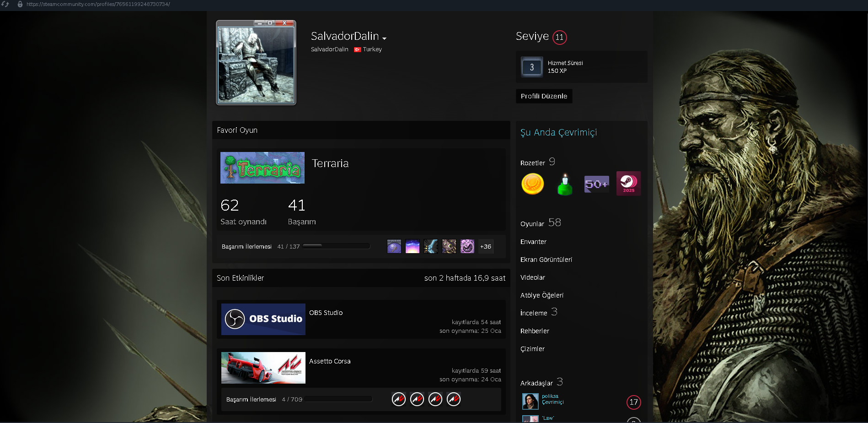Click the gold coin badge icon
The image size is (868, 423).
[x=533, y=184]
